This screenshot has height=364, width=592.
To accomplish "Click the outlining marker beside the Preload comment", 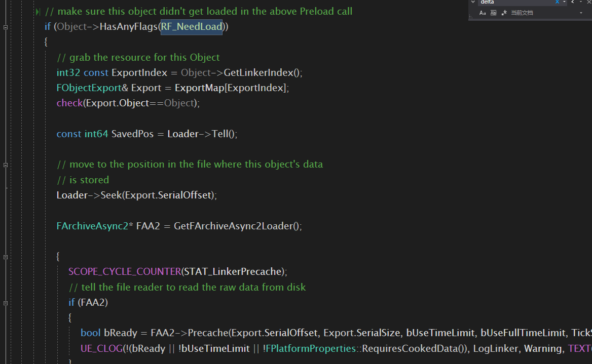I will [38, 12].
